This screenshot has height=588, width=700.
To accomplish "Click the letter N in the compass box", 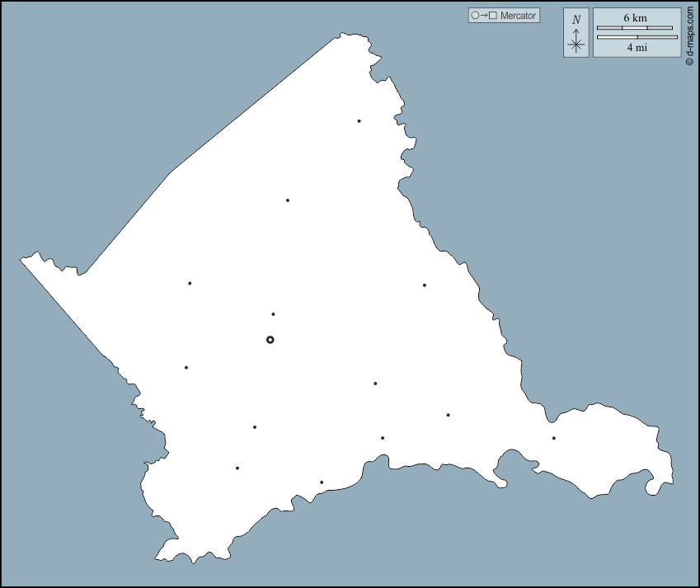I will pyautogui.click(x=576, y=20).
